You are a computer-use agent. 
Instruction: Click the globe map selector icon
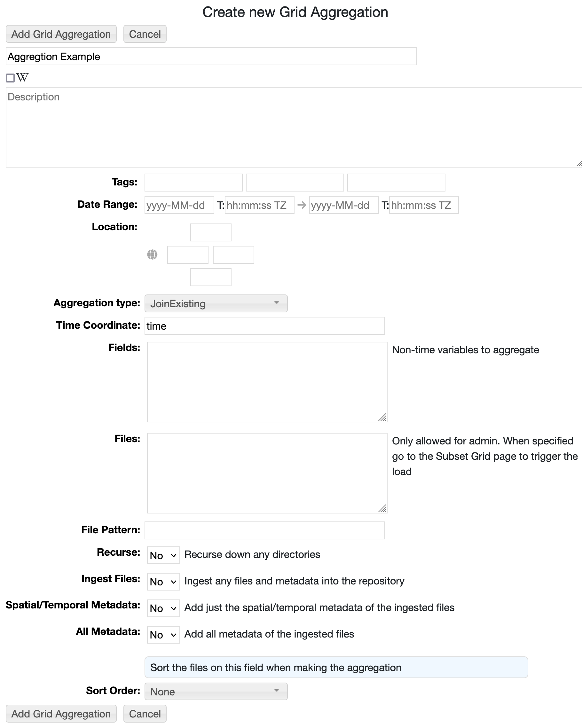pyautogui.click(x=152, y=254)
